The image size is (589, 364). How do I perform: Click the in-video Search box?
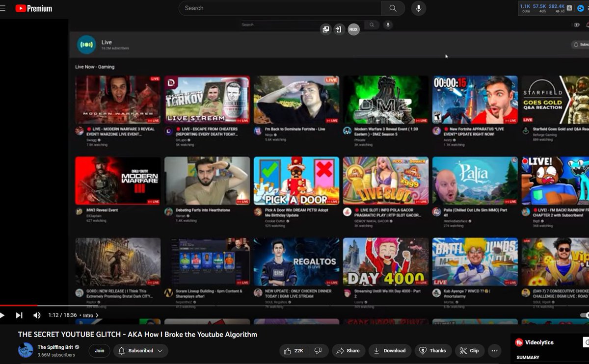click(x=302, y=25)
